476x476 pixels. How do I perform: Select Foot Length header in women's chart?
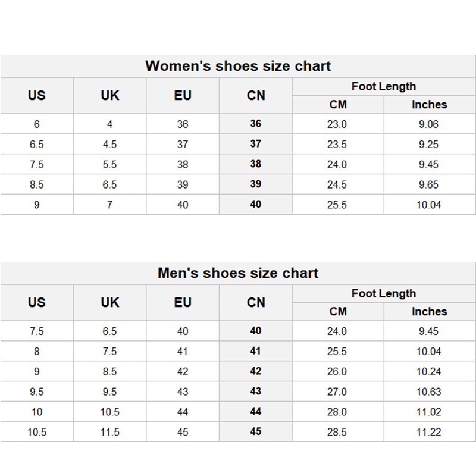click(384, 86)
